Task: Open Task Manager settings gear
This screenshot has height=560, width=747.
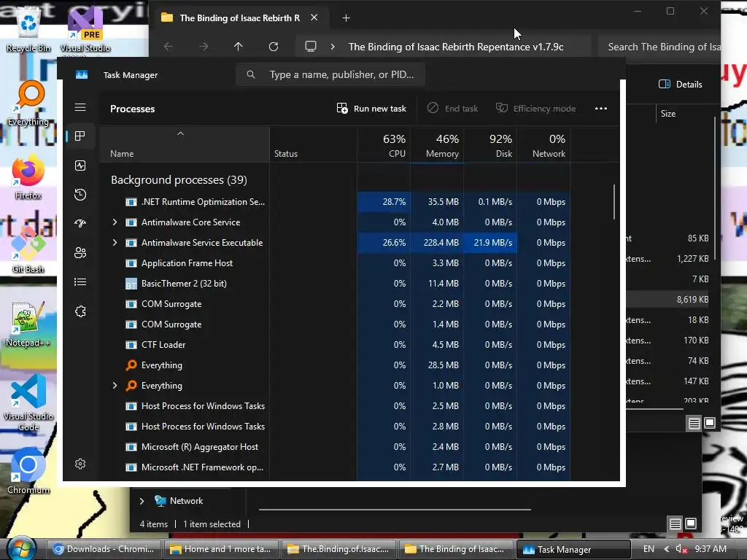Action: point(80,464)
